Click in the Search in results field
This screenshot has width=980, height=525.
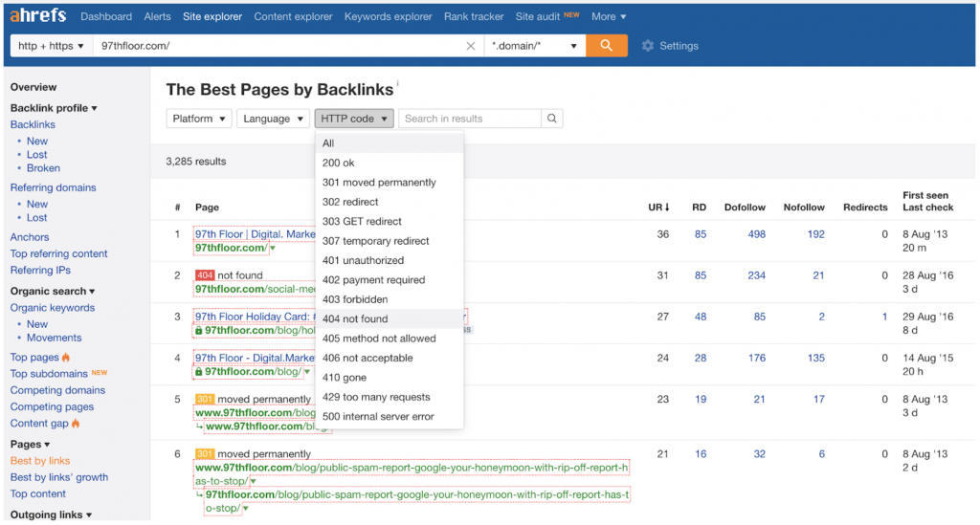[469, 119]
